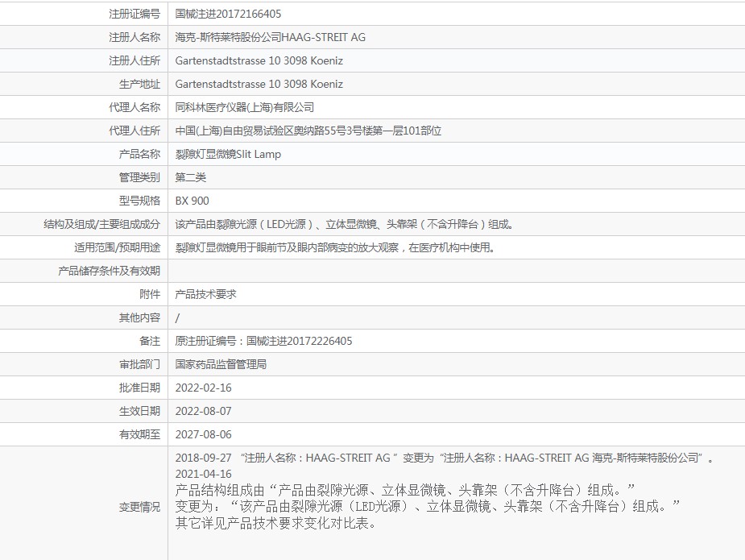Select expiry date 2027-08-06
The image size is (745, 560).
[203, 434]
